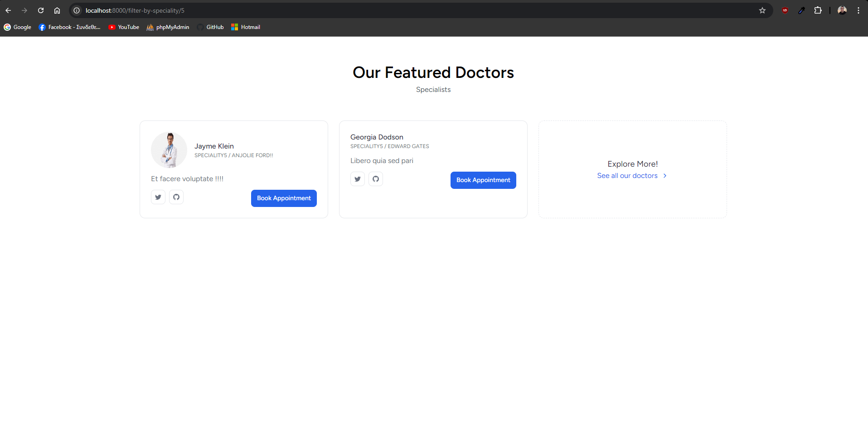The width and height of the screenshot is (868, 447).
Task: Click the Our Featured Doctors heading
Action: (433, 72)
